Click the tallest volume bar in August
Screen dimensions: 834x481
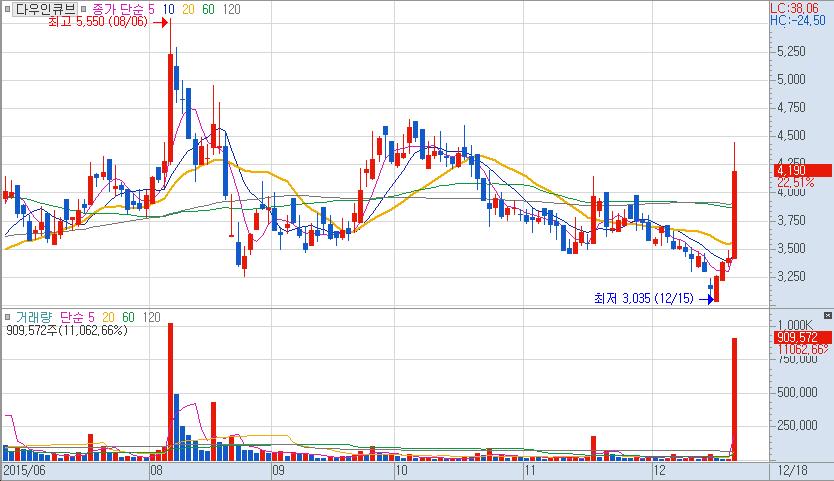(x=171, y=390)
